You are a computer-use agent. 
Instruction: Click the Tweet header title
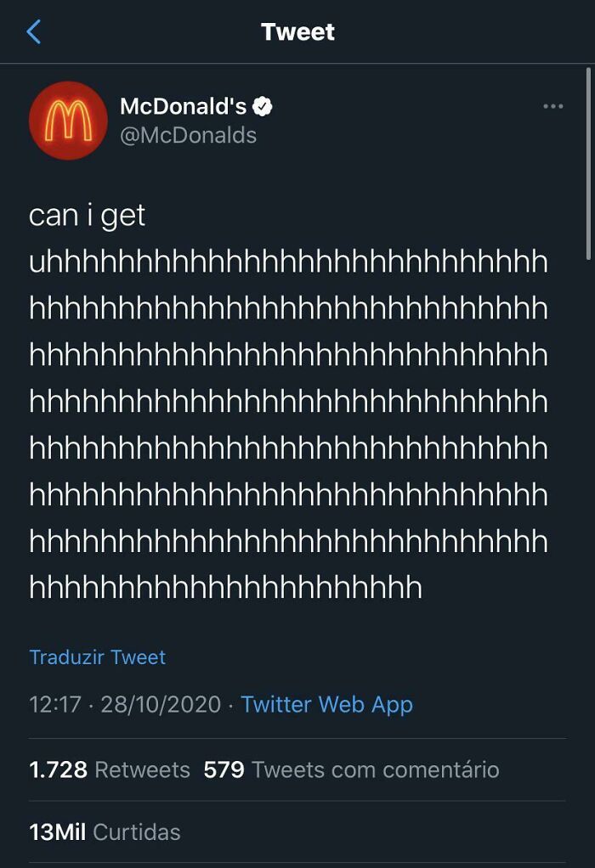[x=297, y=32]
